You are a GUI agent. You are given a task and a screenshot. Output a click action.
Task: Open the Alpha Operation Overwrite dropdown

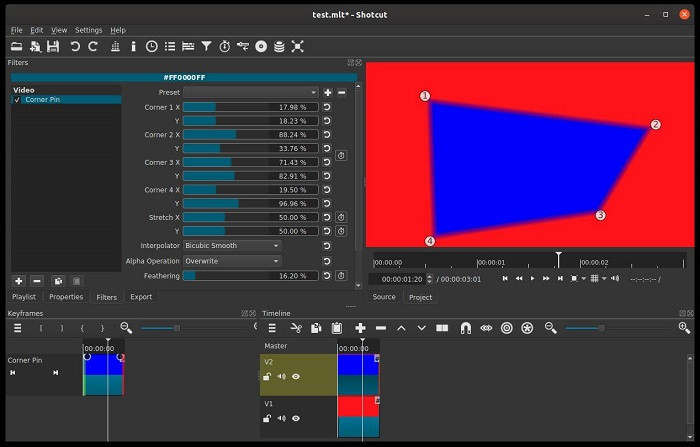(232, 261)
